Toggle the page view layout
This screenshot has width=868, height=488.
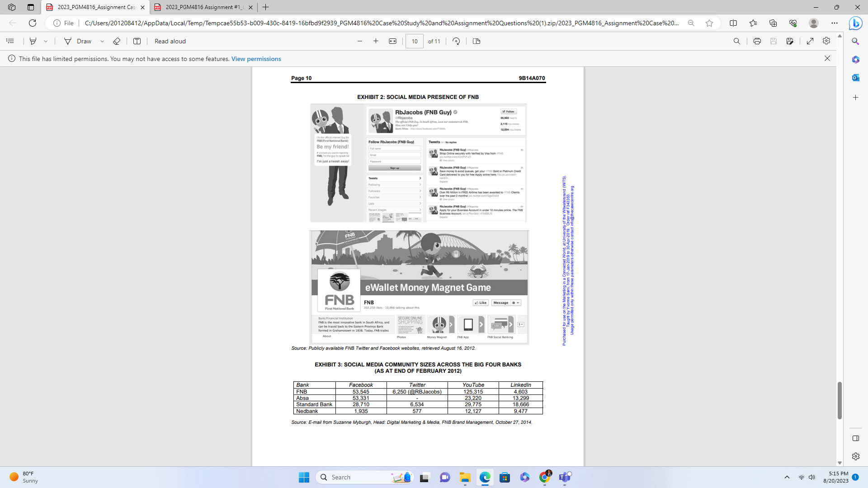click(476, 41)
